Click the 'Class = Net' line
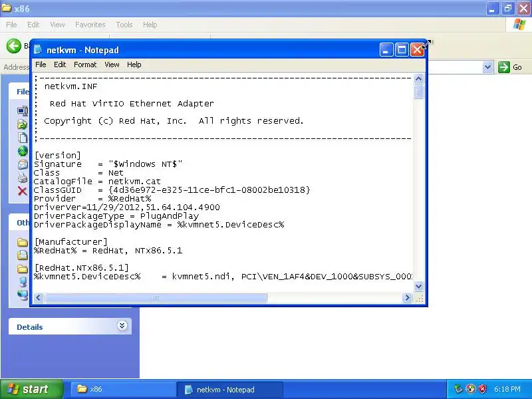This screenshot has width=532, height=399. [x=78, y=173]
